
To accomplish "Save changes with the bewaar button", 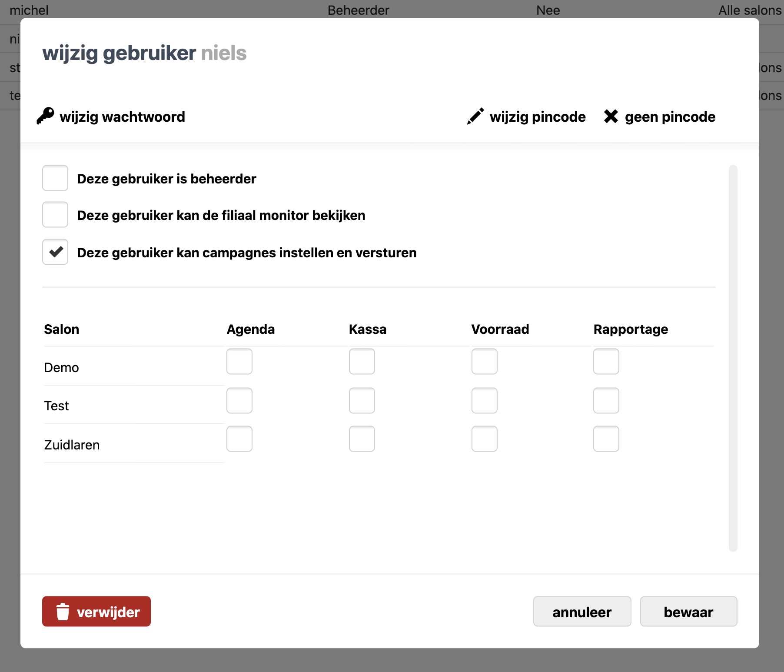I will pyautogui.click(x=688, y=612).
